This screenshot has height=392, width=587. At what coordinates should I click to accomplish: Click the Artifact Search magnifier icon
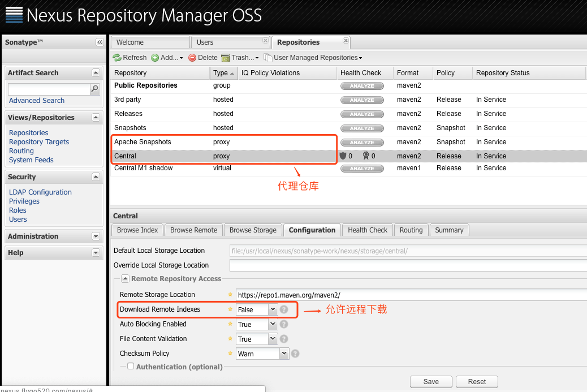95,89
